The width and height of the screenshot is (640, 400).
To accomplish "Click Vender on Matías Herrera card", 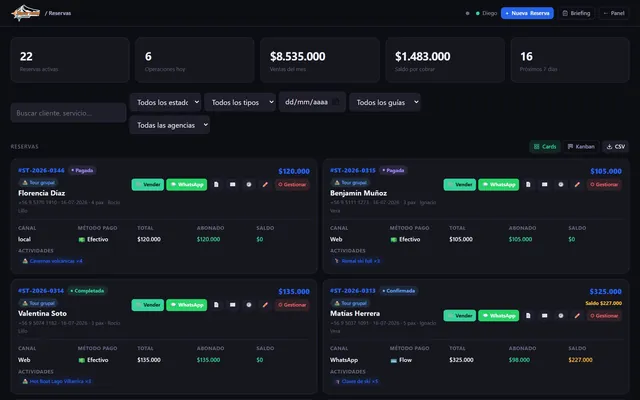I will pos(460,316).
